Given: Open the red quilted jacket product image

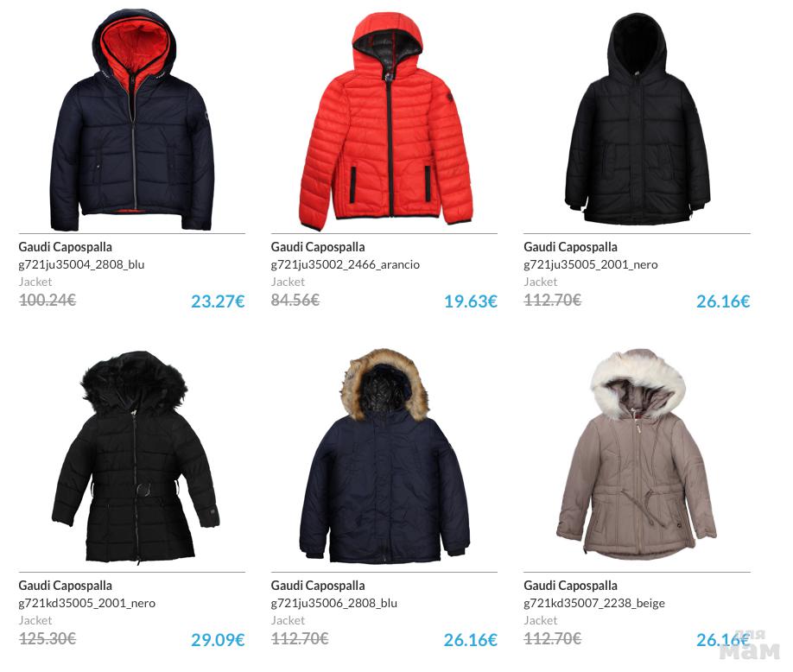Looking at the screenshot, I should [x=386, y=121].
